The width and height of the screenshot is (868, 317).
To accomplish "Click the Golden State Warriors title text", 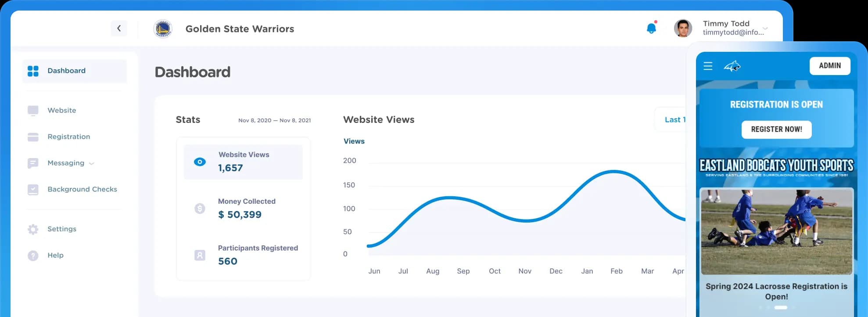I will 240,29.
